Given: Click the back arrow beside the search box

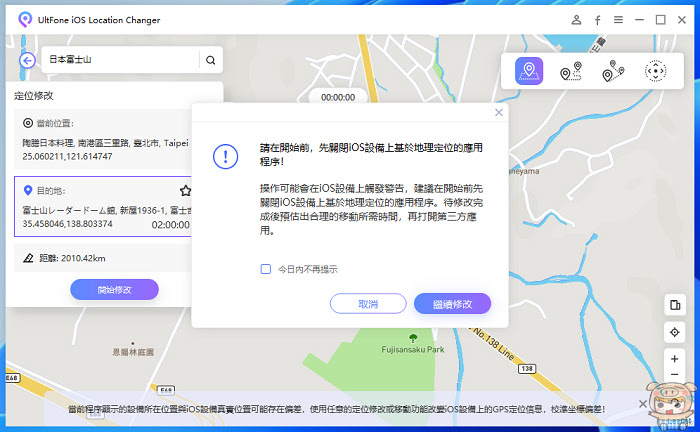Looking at the screenshot, I should tap(28, 60).
